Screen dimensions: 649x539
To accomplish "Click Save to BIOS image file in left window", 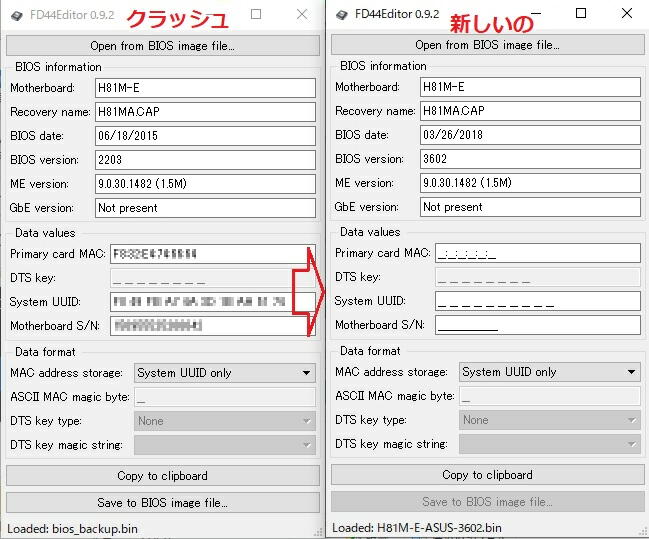I will (163, 503).
